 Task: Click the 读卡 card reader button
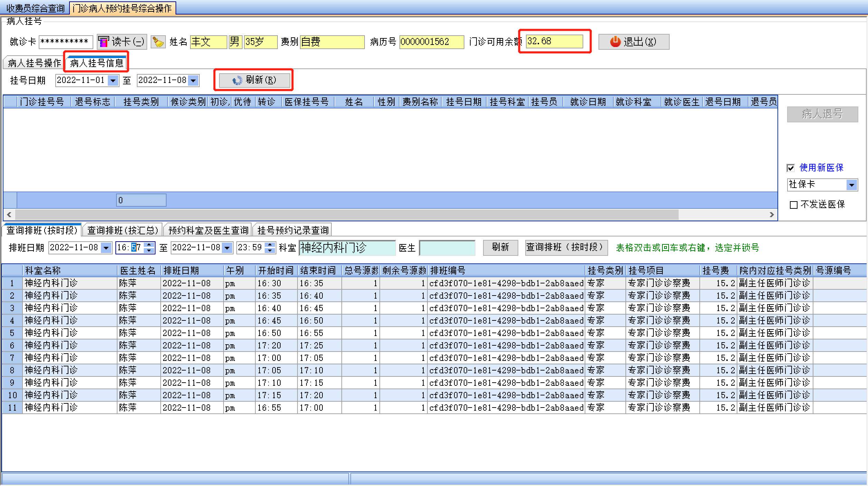(122, 42)
